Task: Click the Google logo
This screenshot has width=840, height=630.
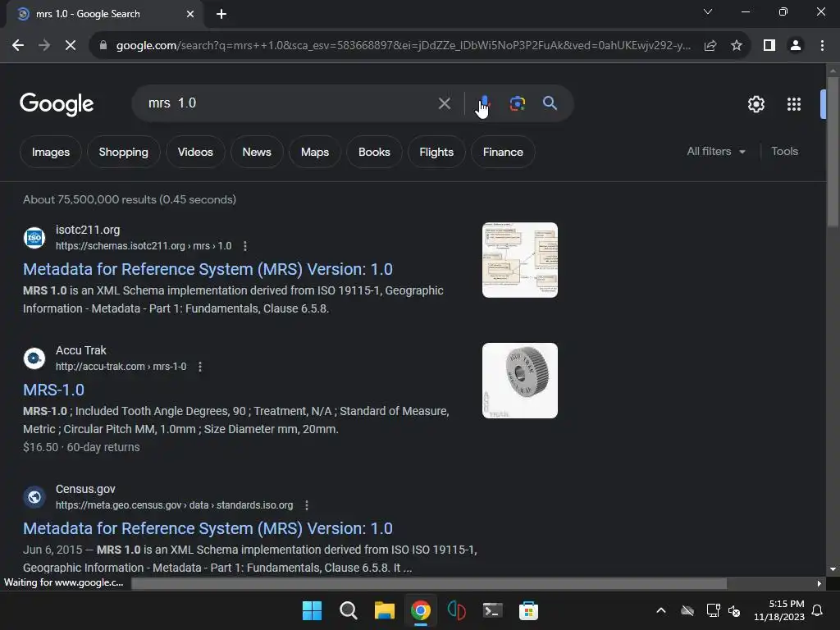Action: click(x=57, y=104)
